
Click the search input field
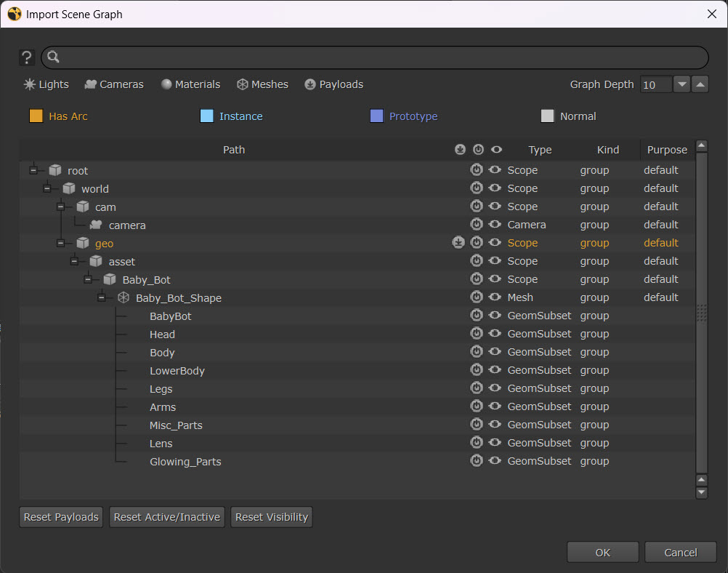coord(378,57)
